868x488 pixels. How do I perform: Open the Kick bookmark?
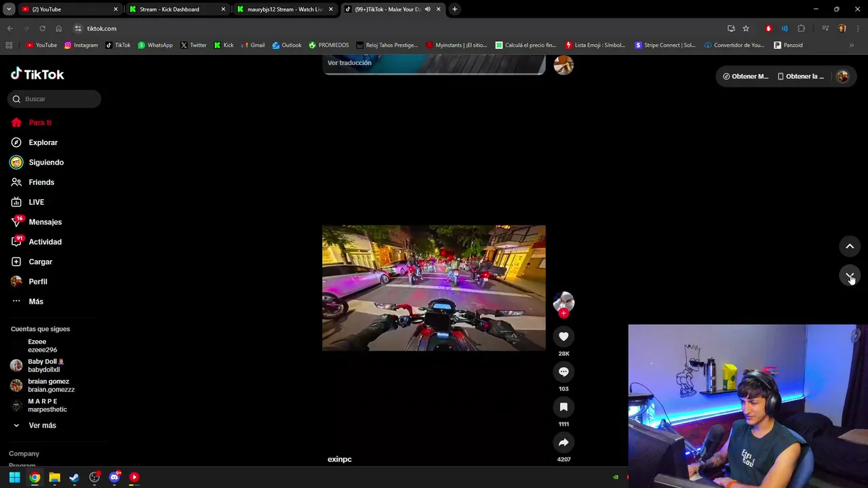point(224,45)
